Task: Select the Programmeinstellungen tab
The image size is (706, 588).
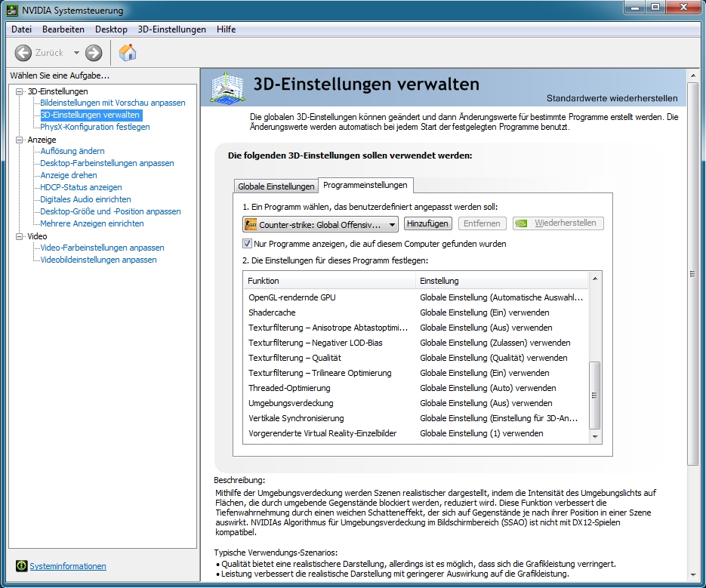Action: pos(365,185)
